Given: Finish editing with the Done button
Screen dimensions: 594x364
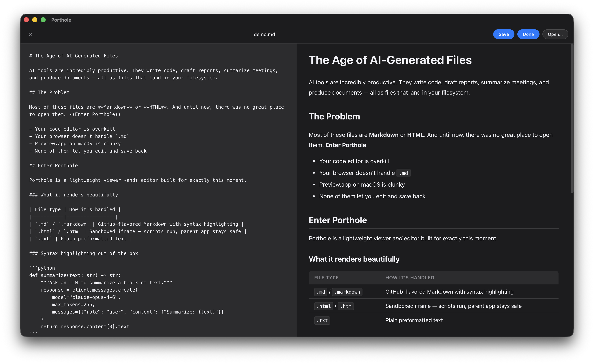Looking at the screenshot, I should click(528, 34).
